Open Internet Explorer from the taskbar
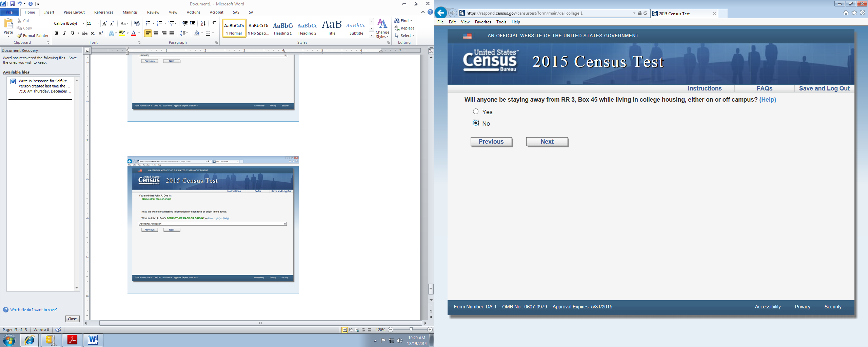868x347 pixels. click(29, 340)
